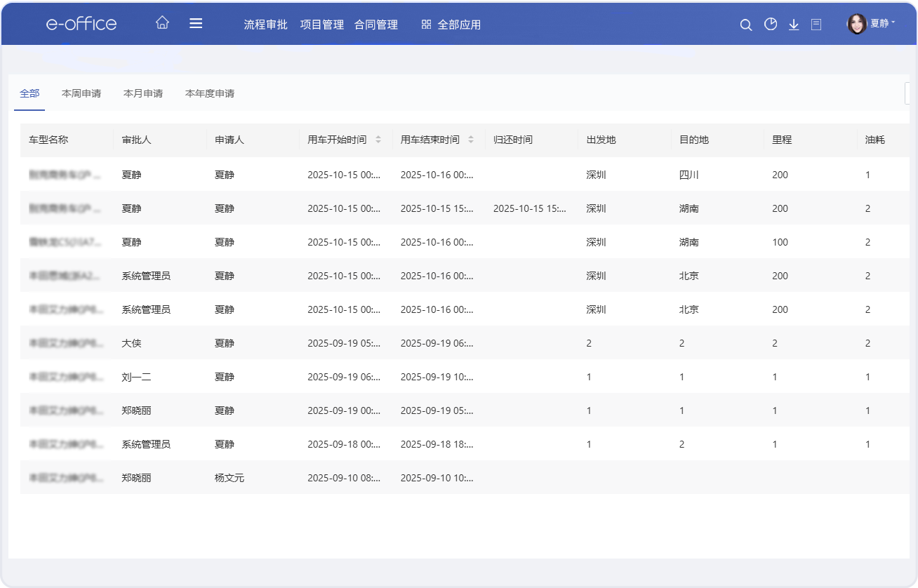The height and width of the screenshot is (588, 918).
Task: Select the 本年度申请 tab
Action: click(210, 93)
